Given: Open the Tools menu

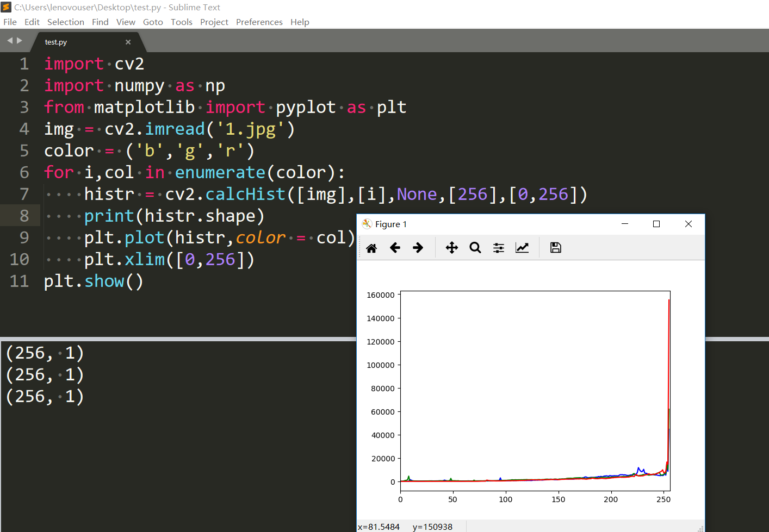Looking at the screenshot, I should [182, 22].
